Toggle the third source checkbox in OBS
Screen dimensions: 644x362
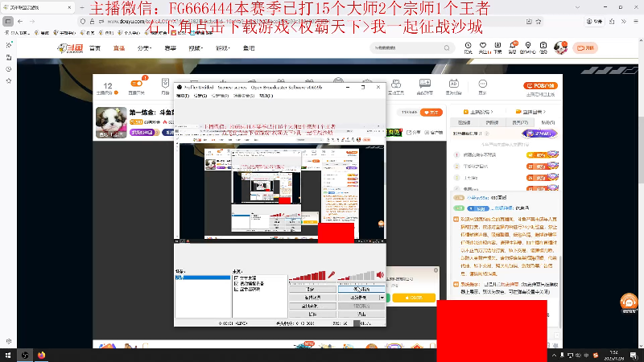236,289
